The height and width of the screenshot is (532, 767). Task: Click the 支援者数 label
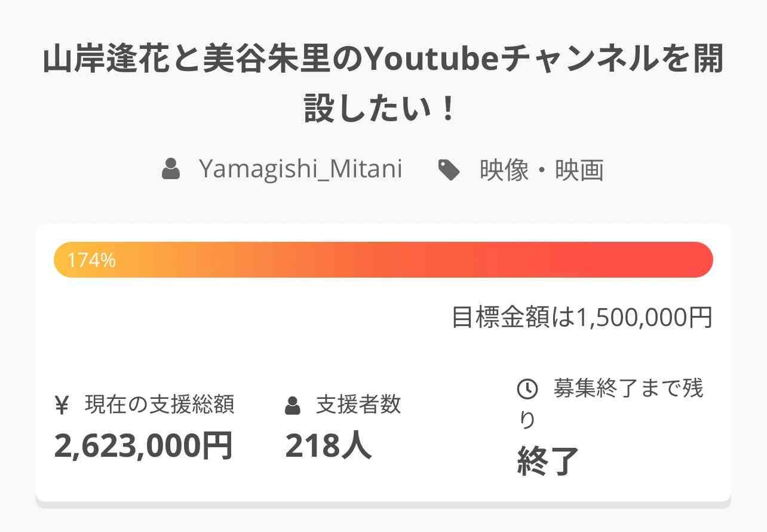point(358,405)
